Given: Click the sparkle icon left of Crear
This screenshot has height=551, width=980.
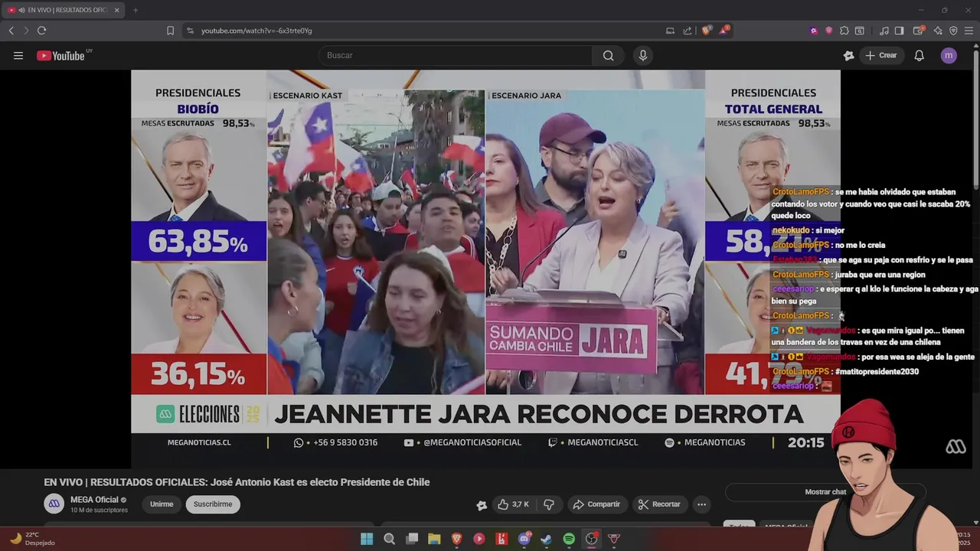Looking at the screenshot, I should tap(848, 55).
